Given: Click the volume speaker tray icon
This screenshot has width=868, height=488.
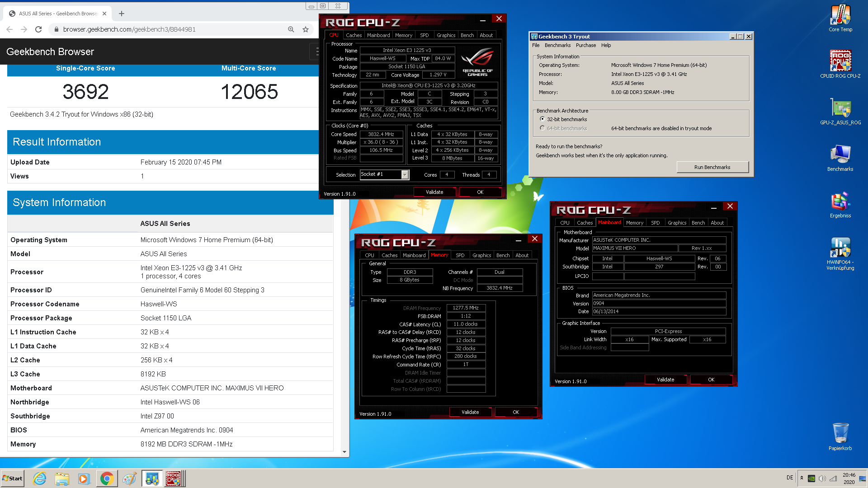Looking at the screenshot, I should click(822, 479).
